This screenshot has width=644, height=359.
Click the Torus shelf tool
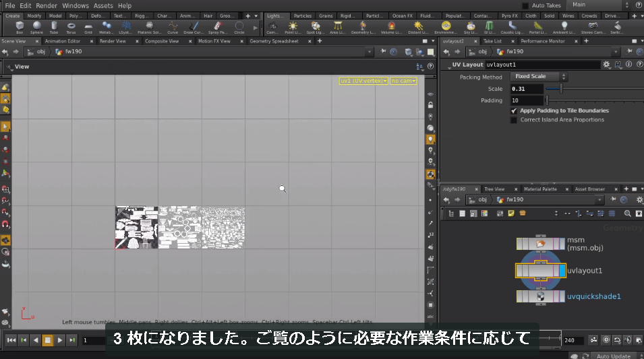point(71,28)
